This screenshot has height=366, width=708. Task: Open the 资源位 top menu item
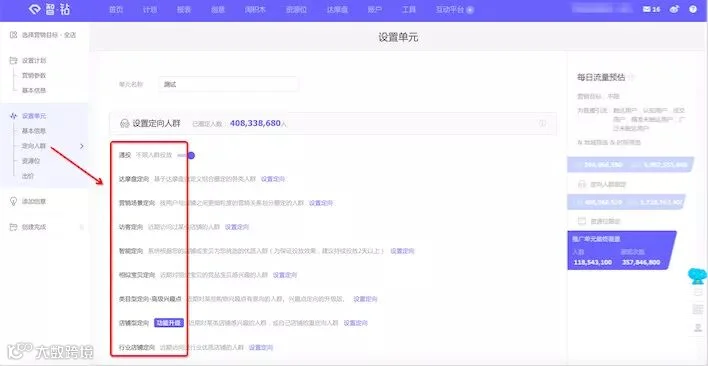point(296,9)
